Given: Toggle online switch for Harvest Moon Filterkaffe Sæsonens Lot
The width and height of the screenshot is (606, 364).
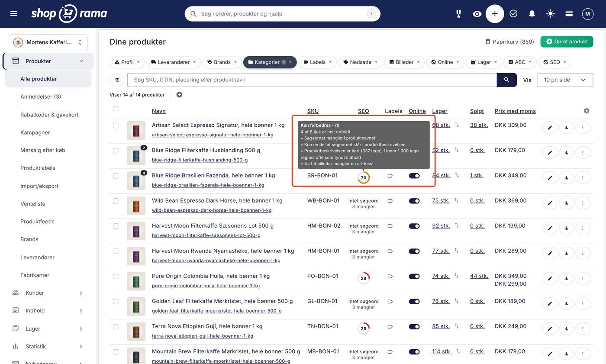Looking at the screenshot, I should (x=414, y=226).
